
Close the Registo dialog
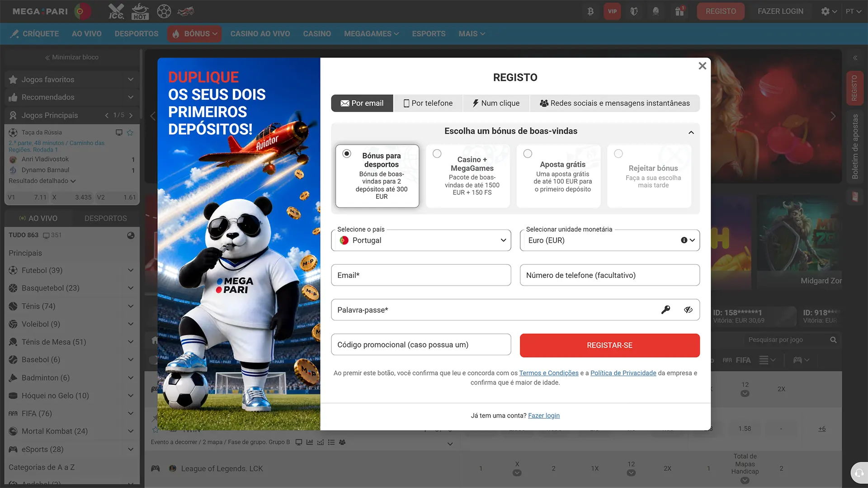point(702,66)
